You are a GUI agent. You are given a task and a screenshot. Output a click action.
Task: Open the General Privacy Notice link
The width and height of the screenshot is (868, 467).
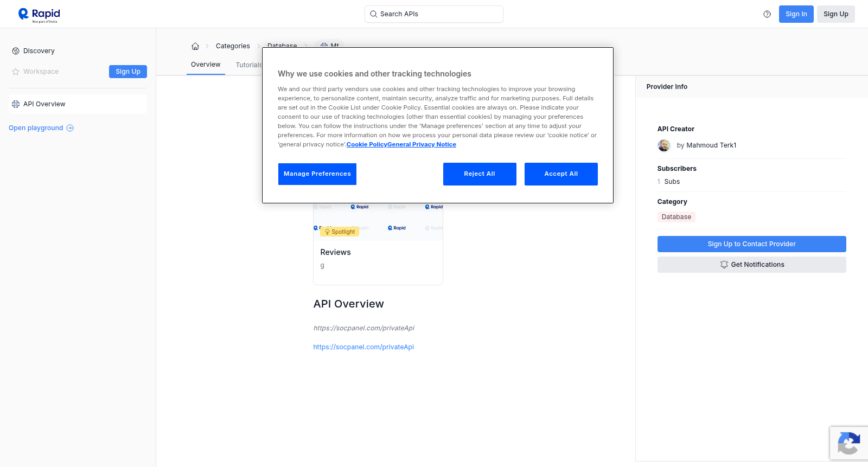tap(422, 144)
